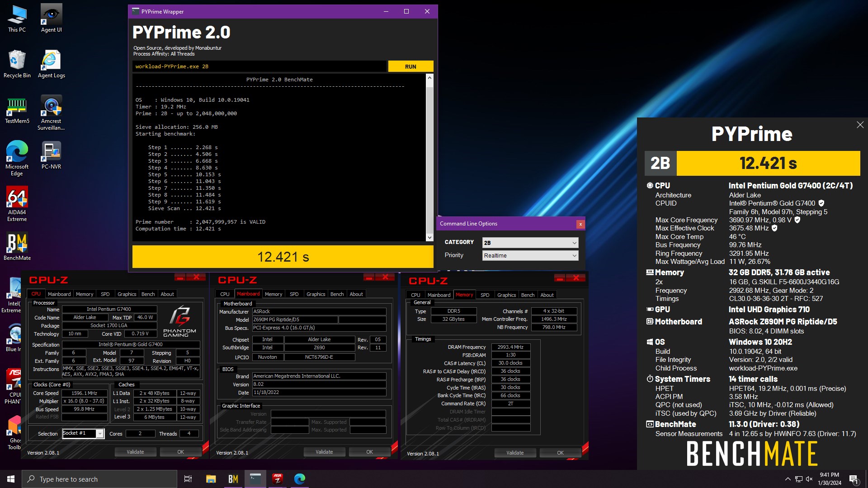Click OK in middle CPU-Z window
Viewport: 868px width, 488px height.
pyautogui.click(x=370, y=452)
